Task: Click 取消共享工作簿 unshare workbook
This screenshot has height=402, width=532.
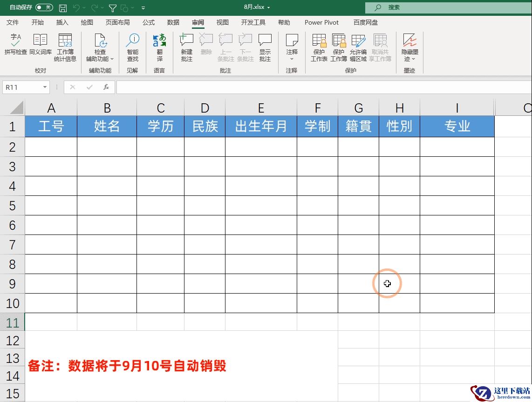Action: point(380,47)
